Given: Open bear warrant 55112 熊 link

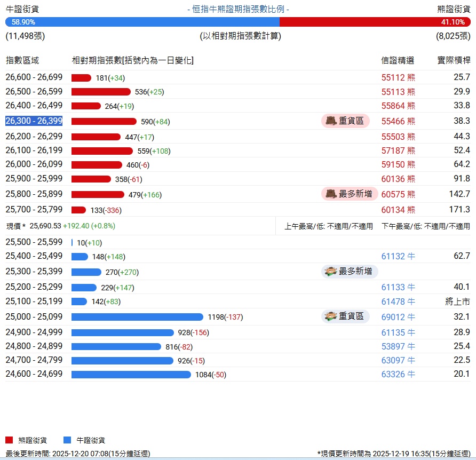Looking at the screenshot, I should 398,77.
